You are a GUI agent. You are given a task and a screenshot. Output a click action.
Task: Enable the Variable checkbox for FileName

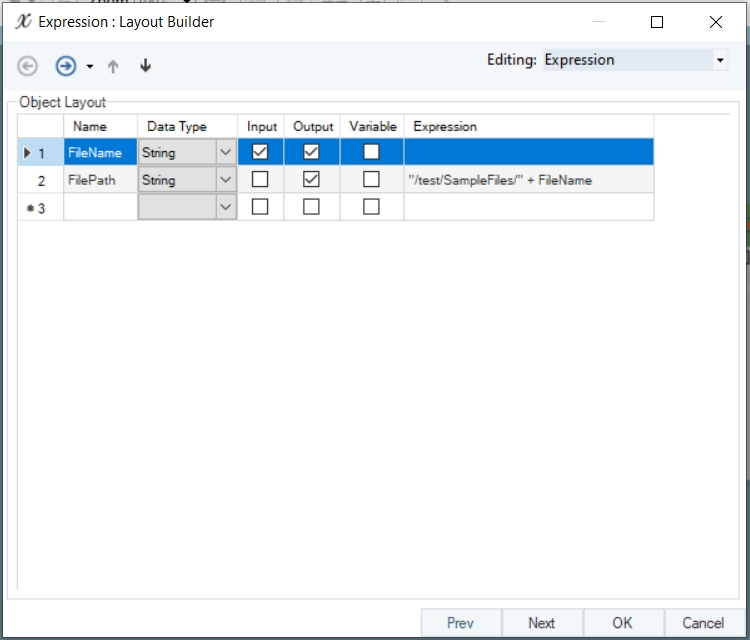point(371,152)
